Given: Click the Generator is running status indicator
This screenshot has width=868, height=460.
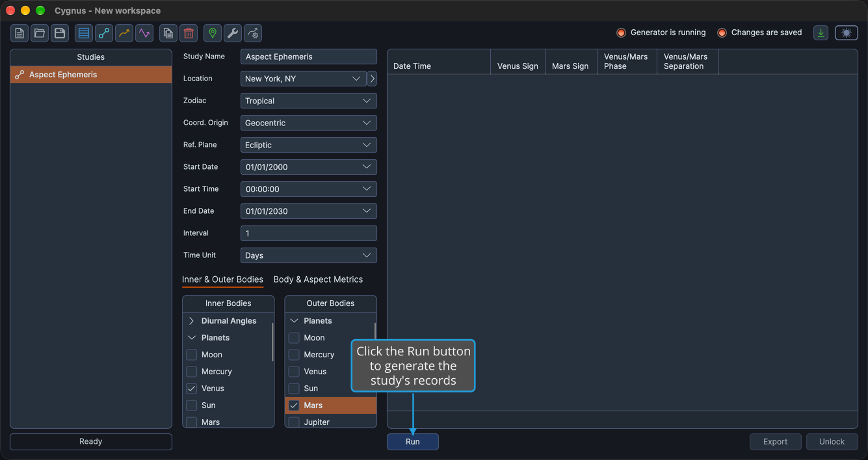Looking at the screenshot, I should (x=661, y=32).
